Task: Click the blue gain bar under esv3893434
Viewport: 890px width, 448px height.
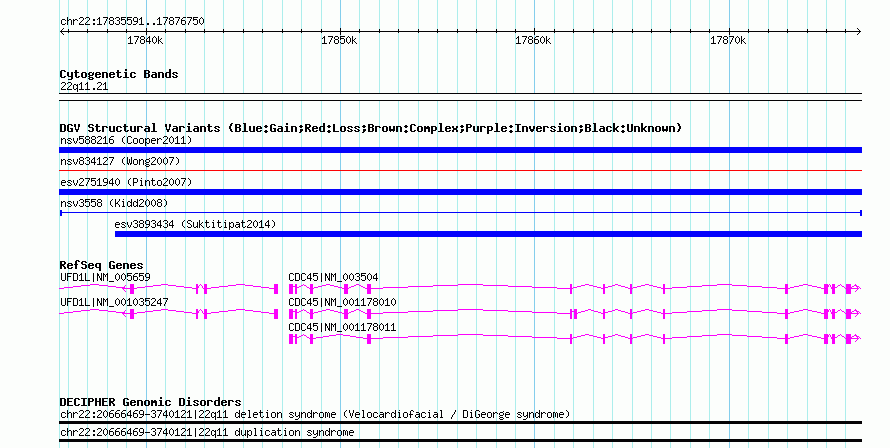Action: click(x=488, y=234)
